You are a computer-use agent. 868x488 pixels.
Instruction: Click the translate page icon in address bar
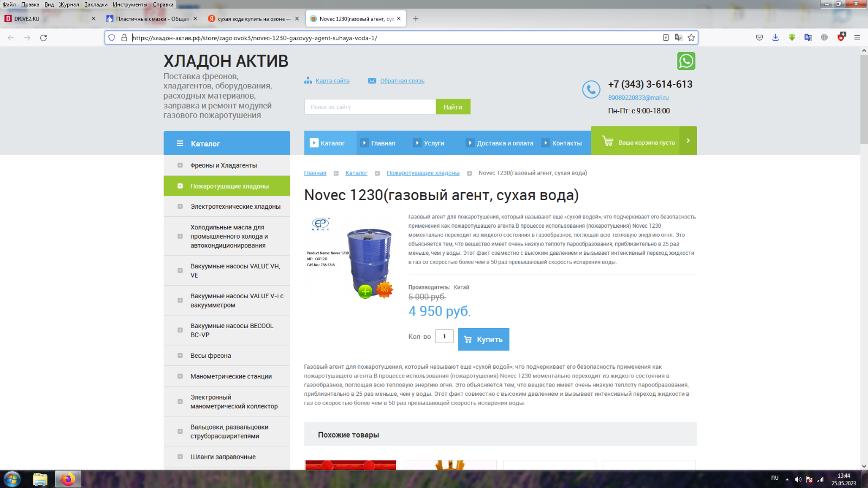click(678, 37)
